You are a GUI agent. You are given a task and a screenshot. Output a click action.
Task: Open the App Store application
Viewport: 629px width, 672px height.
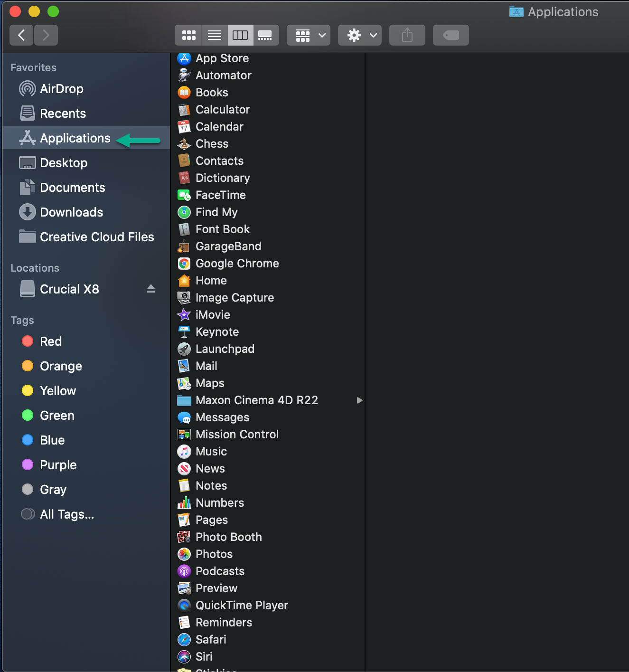point(222,58)
